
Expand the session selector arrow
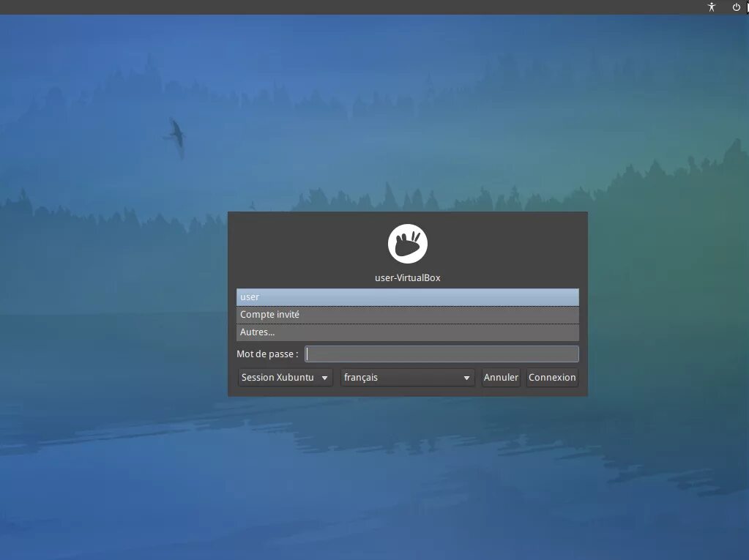click(324, 377)
